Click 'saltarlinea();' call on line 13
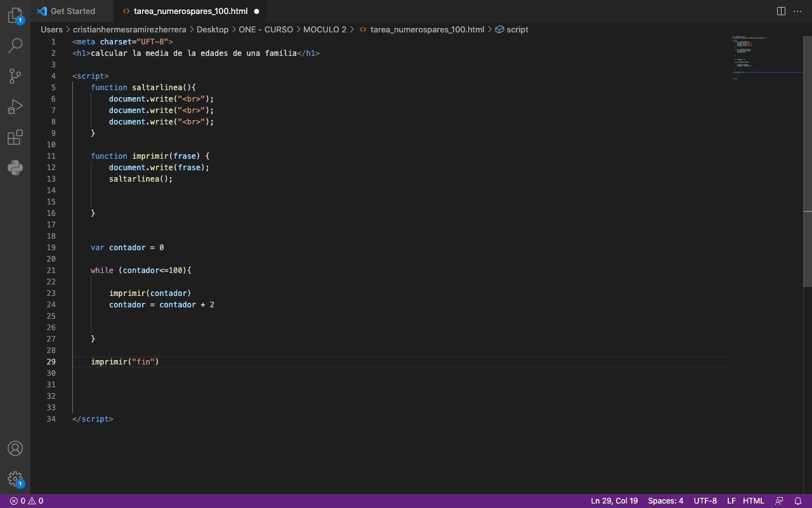Screen dimensions: 812x508 [x=141, y=179]
